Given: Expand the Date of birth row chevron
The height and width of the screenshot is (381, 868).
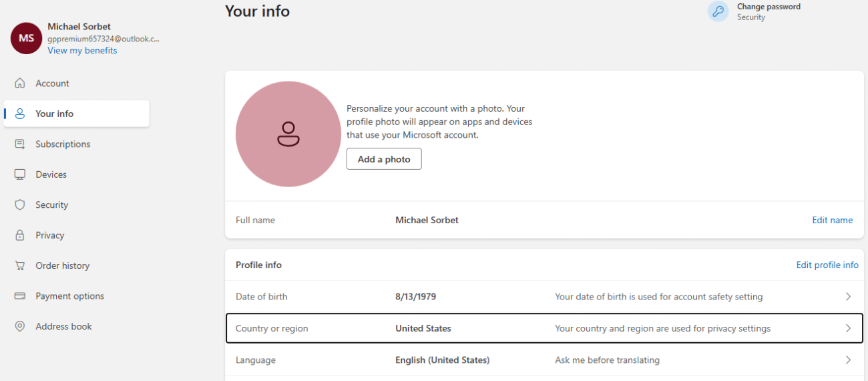Looking at the screenshot, I should [848, 297].
